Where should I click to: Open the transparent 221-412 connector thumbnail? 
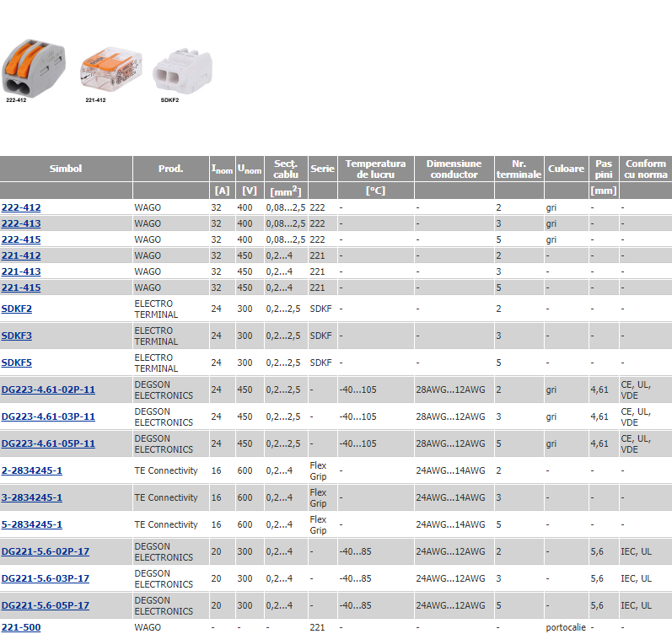coord(111,70)
